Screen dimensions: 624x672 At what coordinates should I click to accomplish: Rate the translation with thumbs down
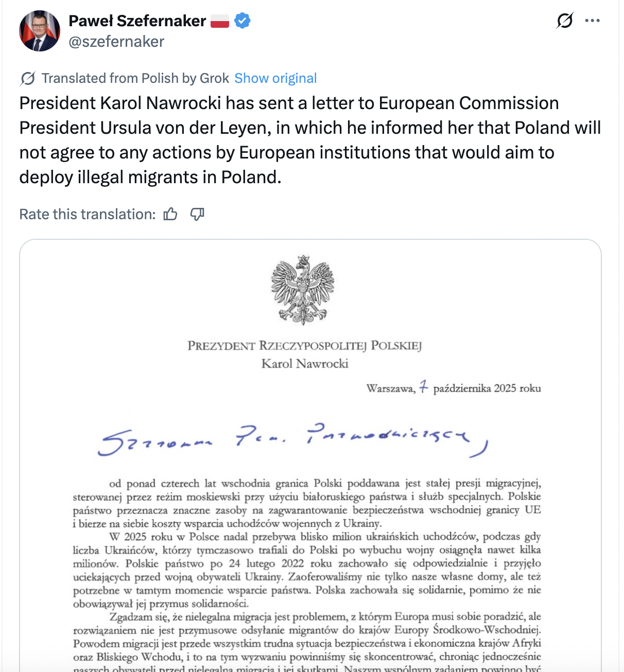197,214
